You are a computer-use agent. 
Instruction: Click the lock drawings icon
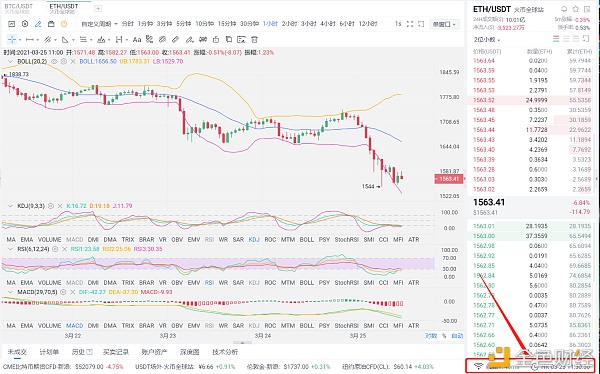[x=216, y=39]
